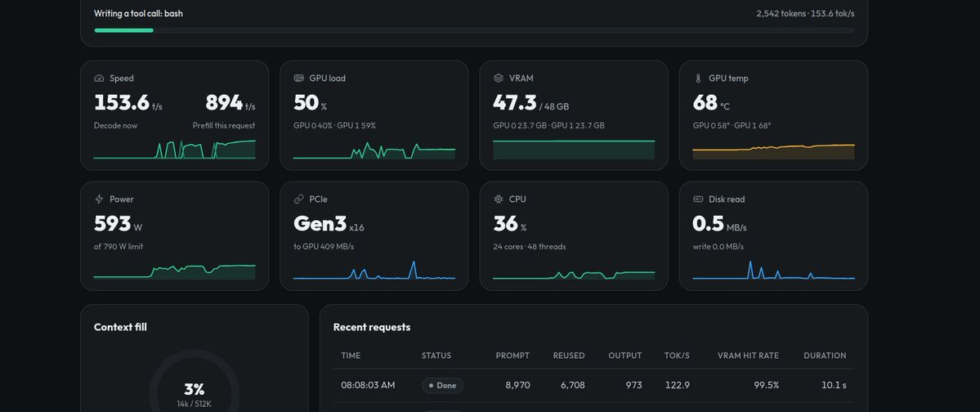Image resolution: width=980 pixels, height=412 pixels.
Task: Click the CPU usage sparkline chart
Action: click(x=574, y=275)
